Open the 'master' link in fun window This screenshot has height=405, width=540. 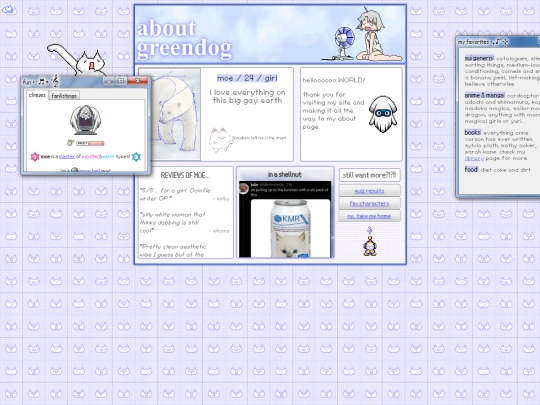[67, 157]
